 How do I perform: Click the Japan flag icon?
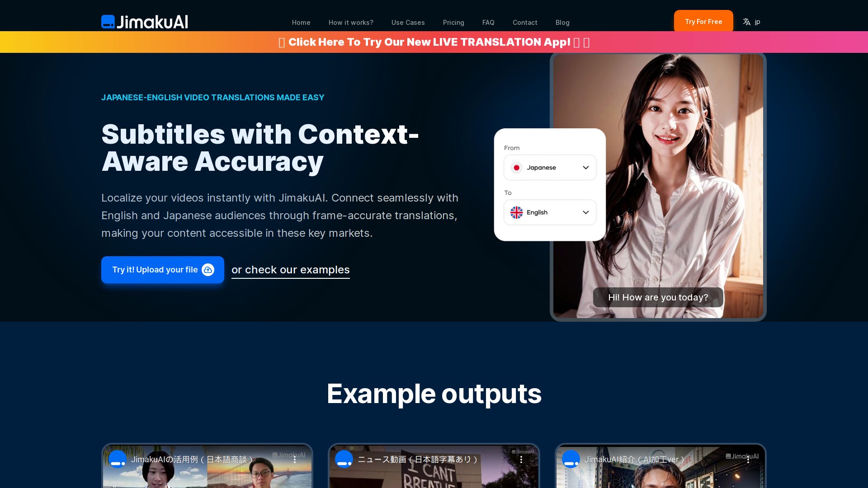coord(516,168)
